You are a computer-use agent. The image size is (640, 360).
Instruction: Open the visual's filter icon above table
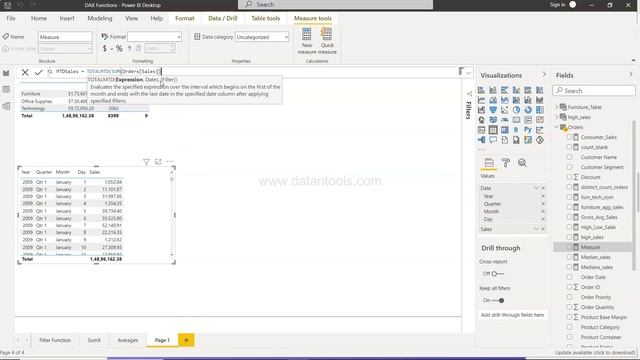click(x=146, y=162)
